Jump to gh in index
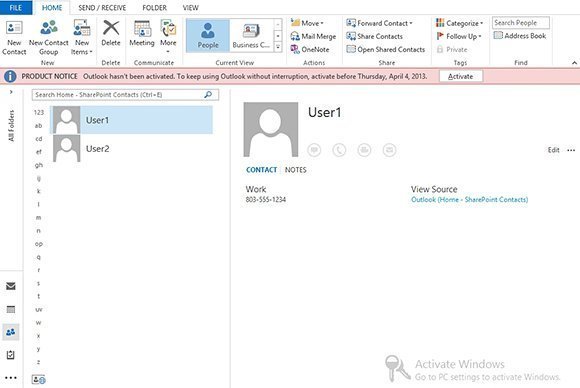 (x=38, y=165)
